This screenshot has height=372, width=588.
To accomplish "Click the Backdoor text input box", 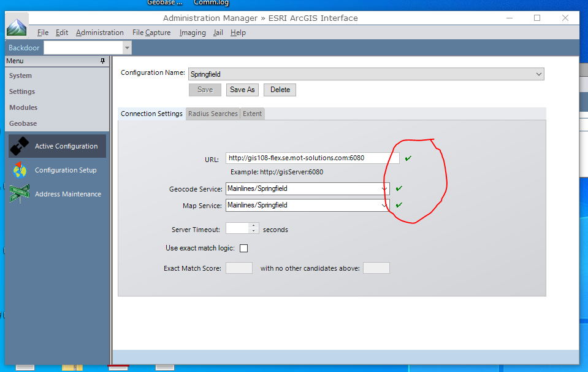I will (83, 48).
